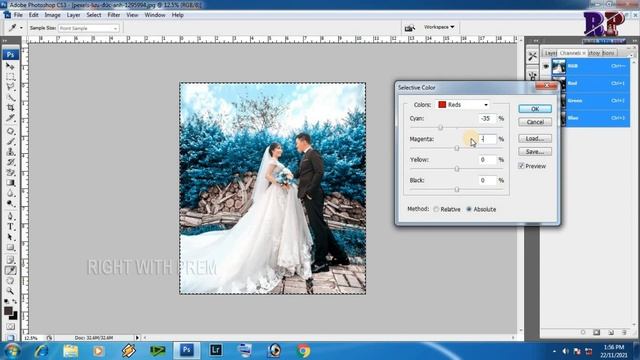The width and height of the screenshot is (640, 360).
Task: Select the Blur tool
Action: pos(10,193)
